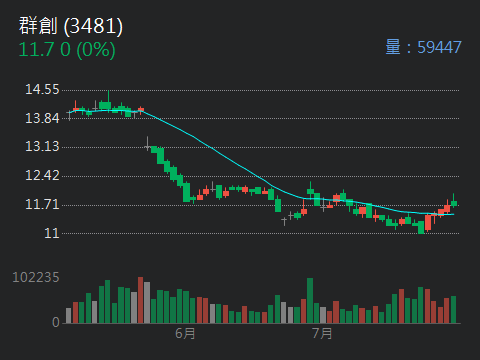The height and width of the screenshot is (360, 480).
Task: Click the volume label 量：59447
Action: (423, 47)
